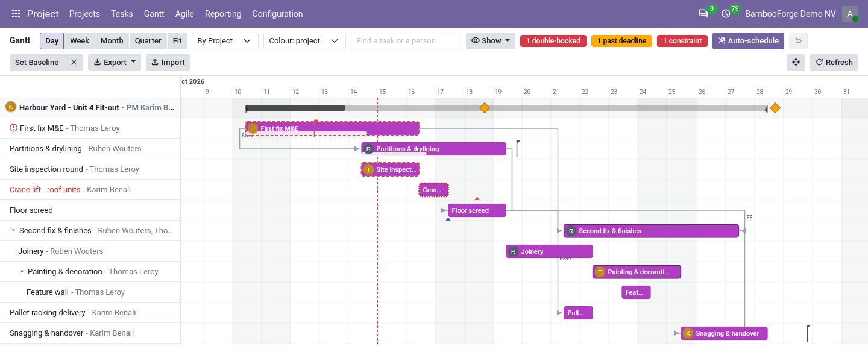This screenshot has height=358, width=868.
Task: Open the Tasks menu
Action: 122,14
